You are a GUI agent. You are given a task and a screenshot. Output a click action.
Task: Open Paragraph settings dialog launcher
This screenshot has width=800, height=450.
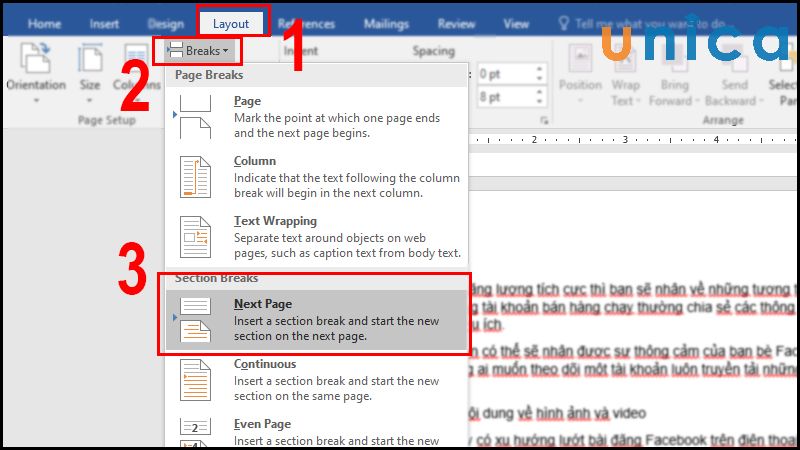544,120
